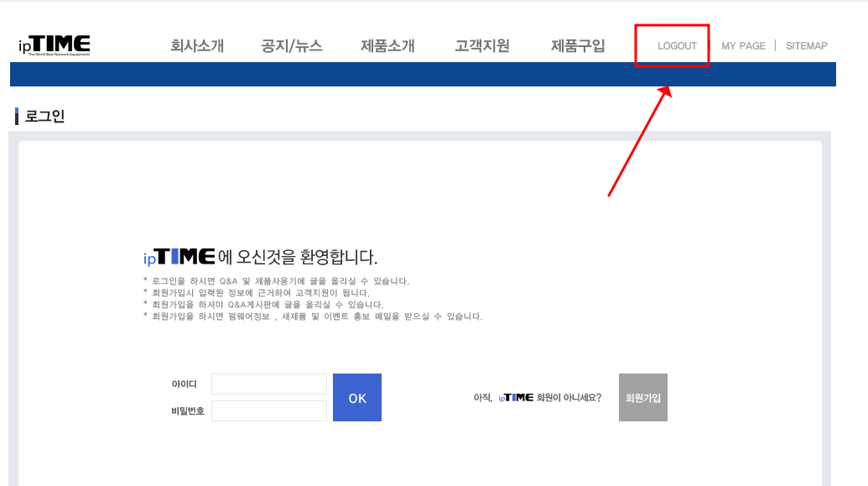Open the 제품소개 menu
The height and width of the screenshot is (486, 868).
pos(387,46)
